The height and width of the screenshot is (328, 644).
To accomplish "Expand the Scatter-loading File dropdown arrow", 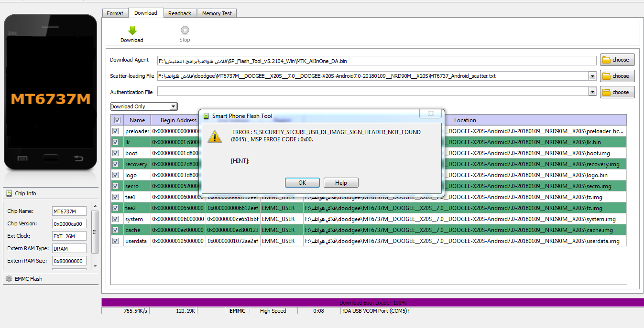I will click(x=592, y=76).
